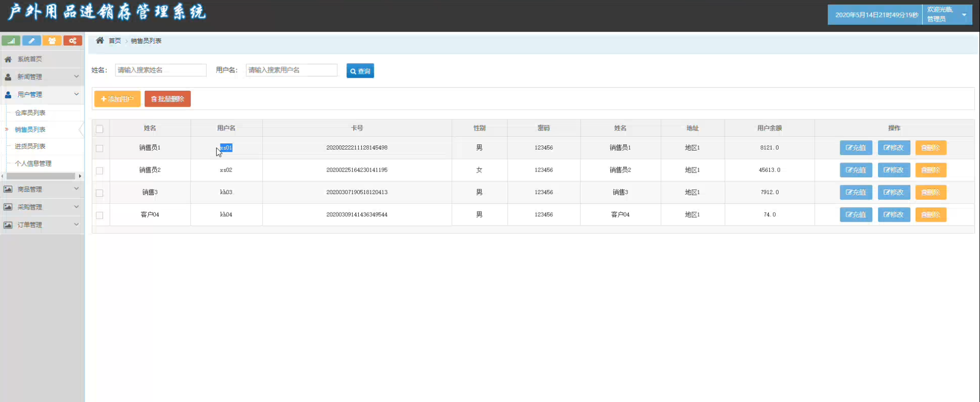Click the sidebar scrollbar right arrow
Viewport: 980px width, 402px height.
click(80, 176)
